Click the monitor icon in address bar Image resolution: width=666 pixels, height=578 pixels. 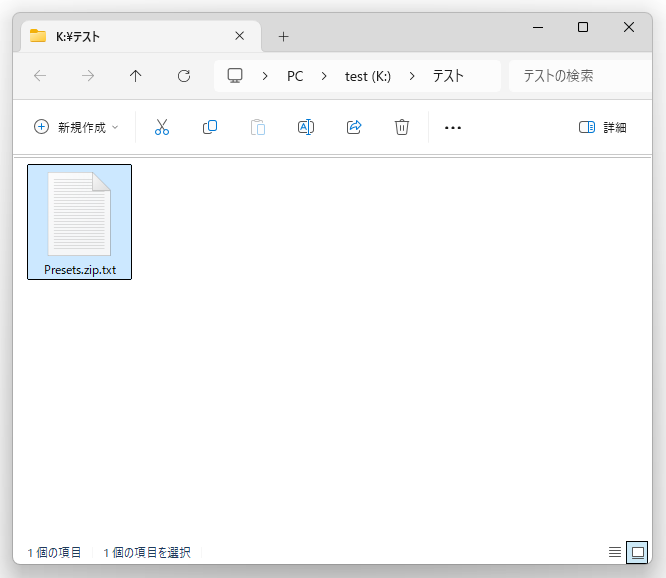click(235, 76)
